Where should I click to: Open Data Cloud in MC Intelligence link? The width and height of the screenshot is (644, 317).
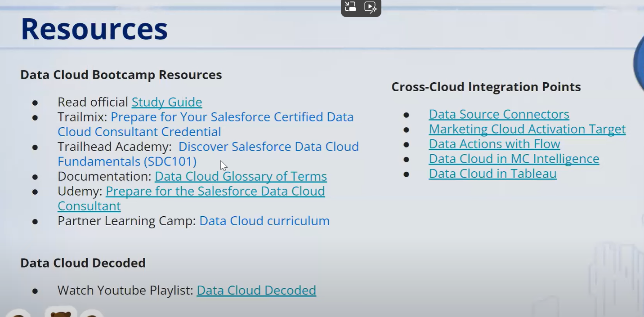coord(514,159)
